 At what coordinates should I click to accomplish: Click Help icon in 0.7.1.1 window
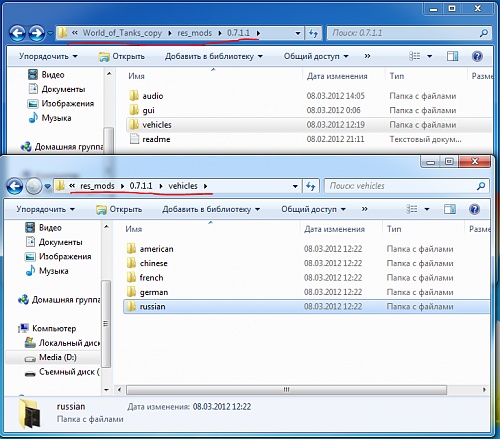pos(477,56)
